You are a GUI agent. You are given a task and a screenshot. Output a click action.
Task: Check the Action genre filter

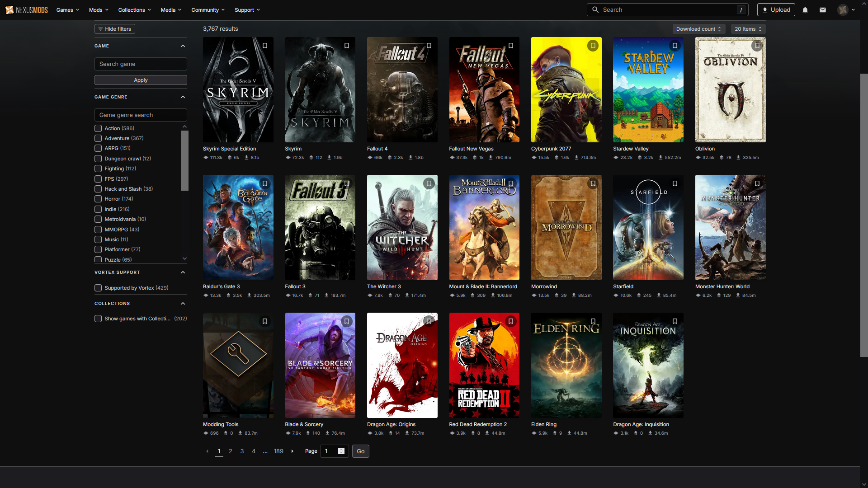(98, 128)
